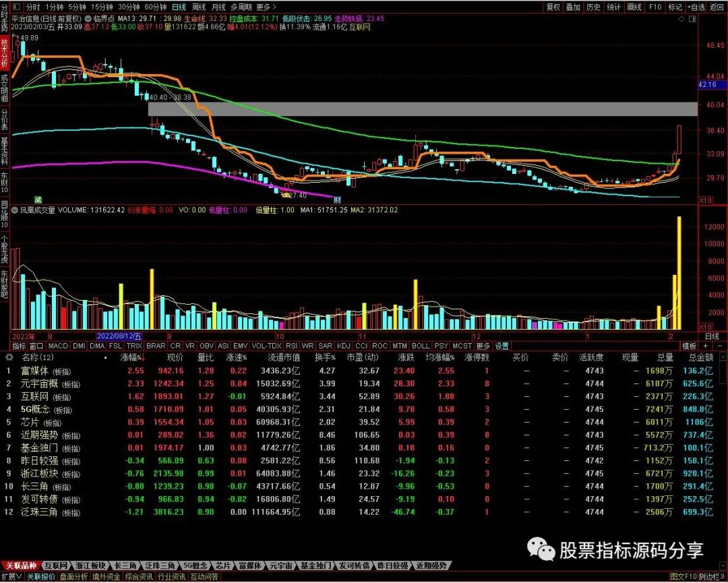Click the 减 marker at chart bottom left

pyautogui.click(x=38, y=200)
